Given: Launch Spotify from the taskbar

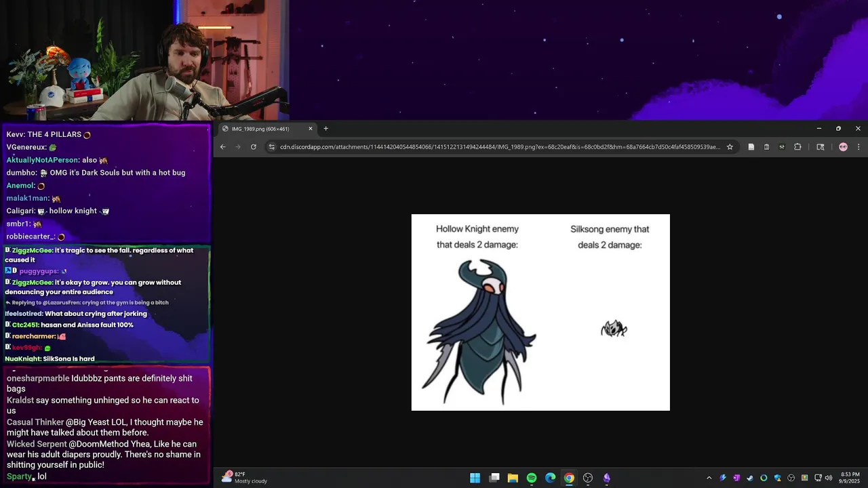Looking at the screenshot, I should click(532, 478).
